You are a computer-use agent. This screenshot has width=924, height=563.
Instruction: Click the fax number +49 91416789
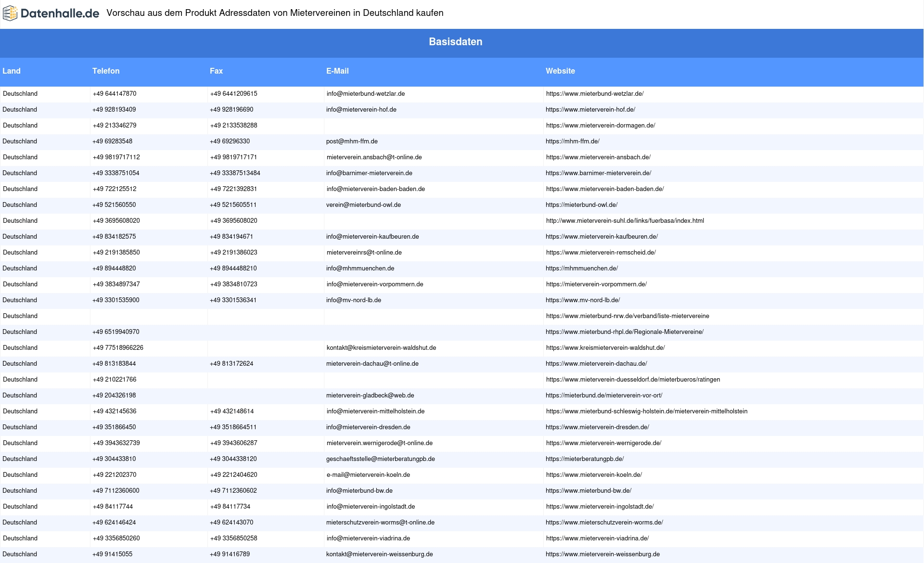click(x=230, y=554)
